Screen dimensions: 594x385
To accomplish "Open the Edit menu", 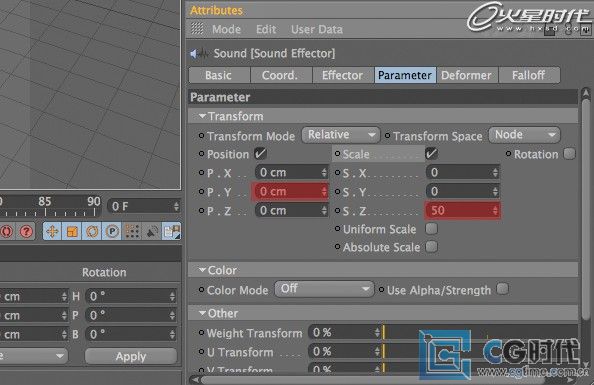I will coord(266,29).
